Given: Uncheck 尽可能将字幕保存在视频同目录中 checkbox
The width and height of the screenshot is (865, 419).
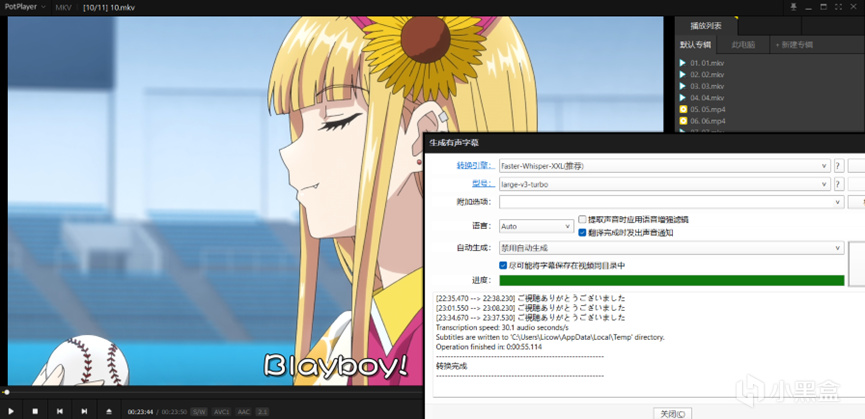Looking at the screenshot, I should (503, 266).
